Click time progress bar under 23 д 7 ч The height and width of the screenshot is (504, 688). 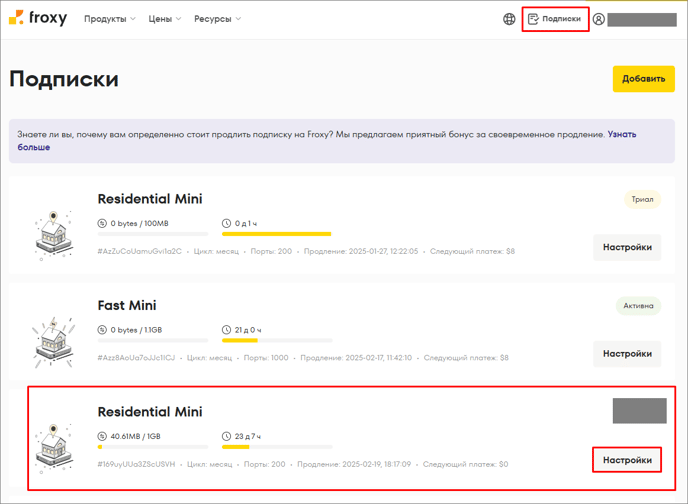[x=277, y=447]
